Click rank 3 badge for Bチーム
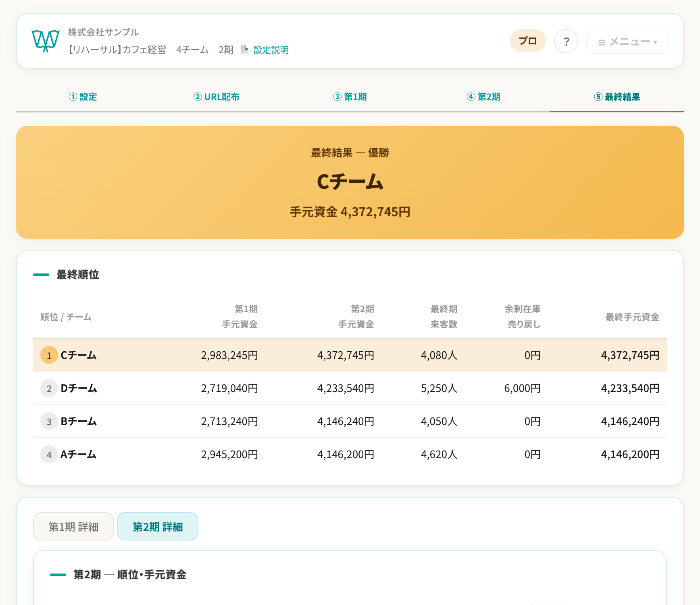The image size is (700, 605). click(x=49, y=421)
